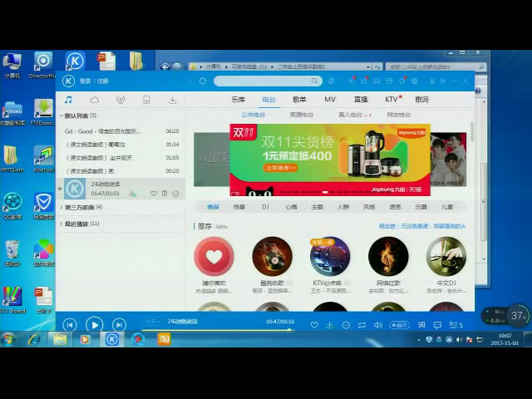
Task: Open Internet Explorer from taskbar
Action: pyautogui.click(x=34, y=339)
